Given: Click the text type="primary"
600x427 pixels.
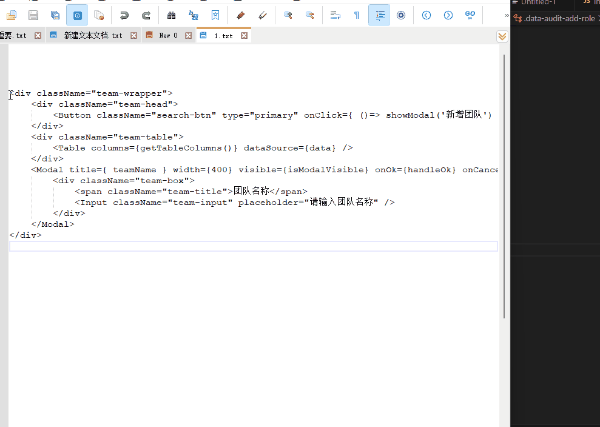Looking at the screenshot, I should (260, 115).
